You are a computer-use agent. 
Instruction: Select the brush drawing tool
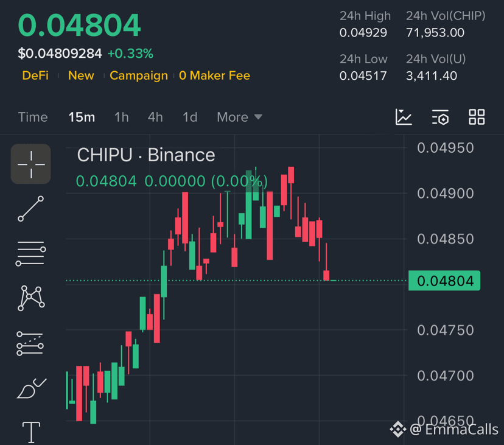31,388
